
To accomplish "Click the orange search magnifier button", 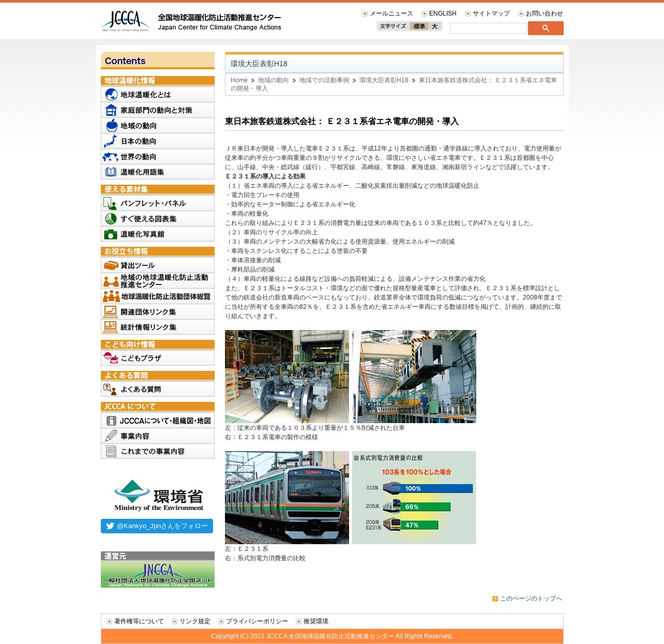I will click(546, 28).
